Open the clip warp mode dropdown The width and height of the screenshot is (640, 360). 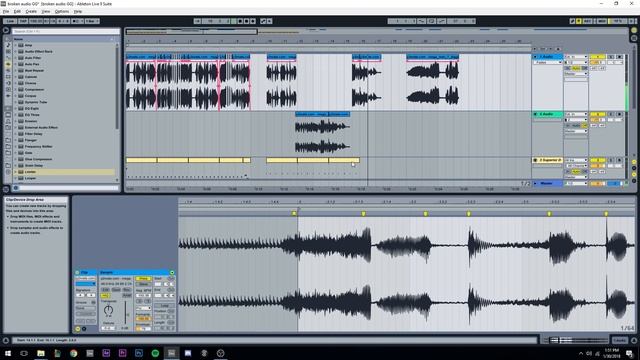tap(143, 308)
